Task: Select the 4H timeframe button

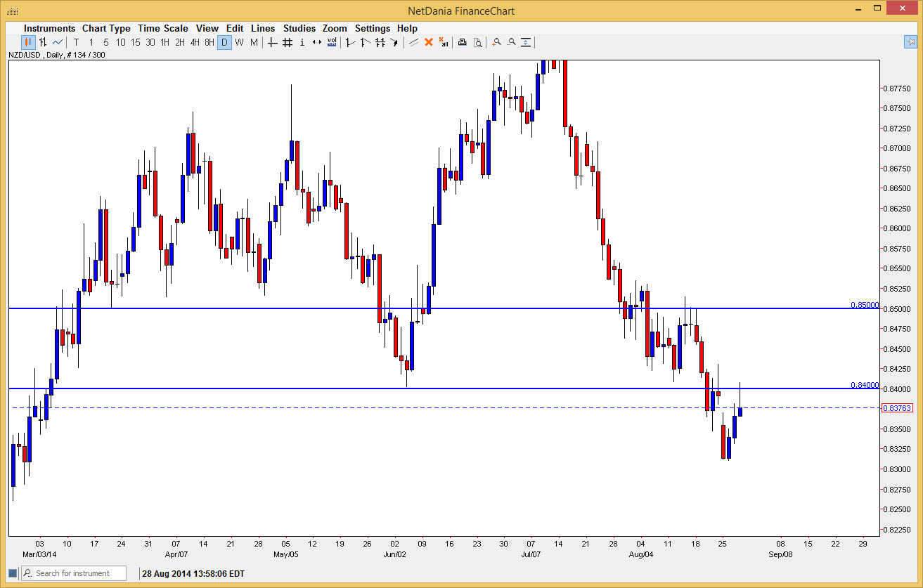Action: click(x=194, y=42)
